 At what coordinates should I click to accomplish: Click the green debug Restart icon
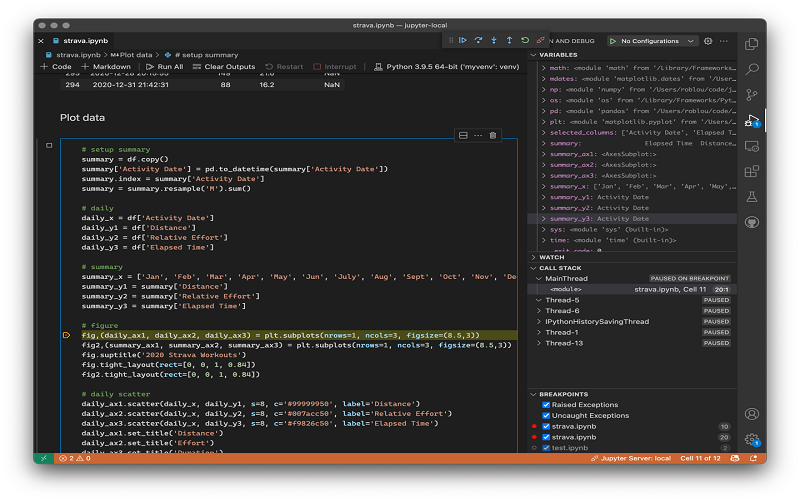click(524, 40)
